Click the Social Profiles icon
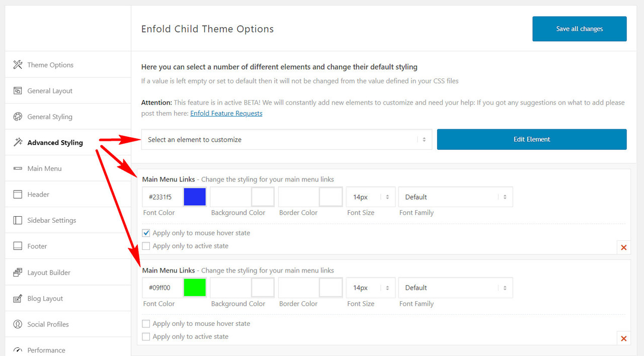Screen dimensions: 644x356 click(x=18, y=324)
